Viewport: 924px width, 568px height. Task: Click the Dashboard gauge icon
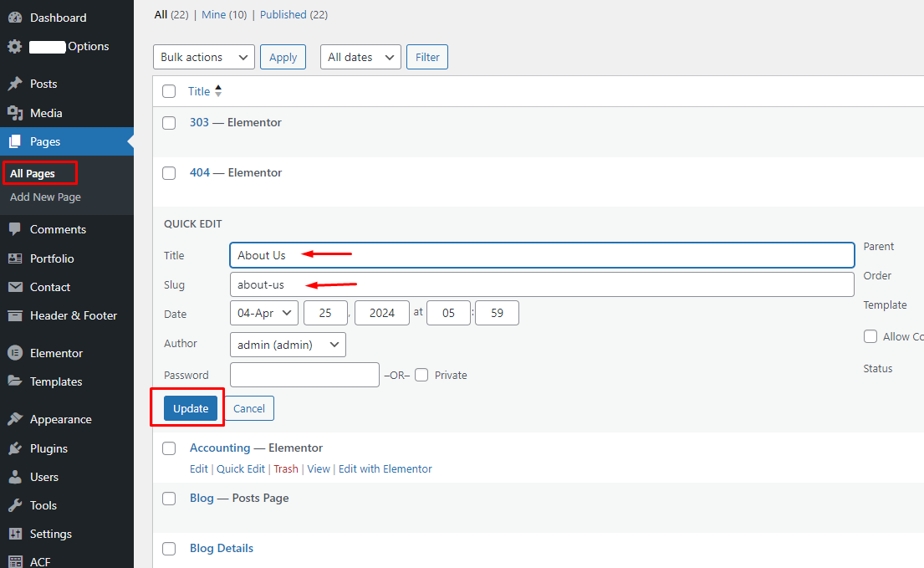tap(15, 18)
